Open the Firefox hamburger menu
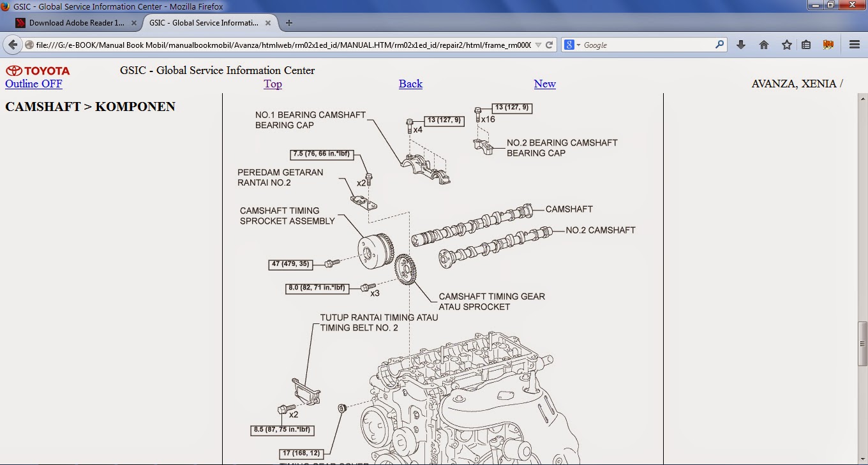 pyautogui.click(x=855, y=45)
